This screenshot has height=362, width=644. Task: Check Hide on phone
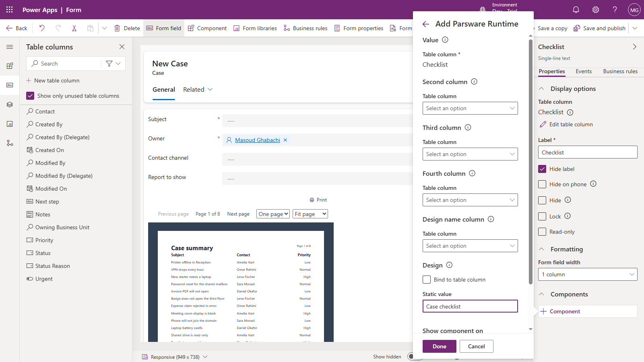542,184
